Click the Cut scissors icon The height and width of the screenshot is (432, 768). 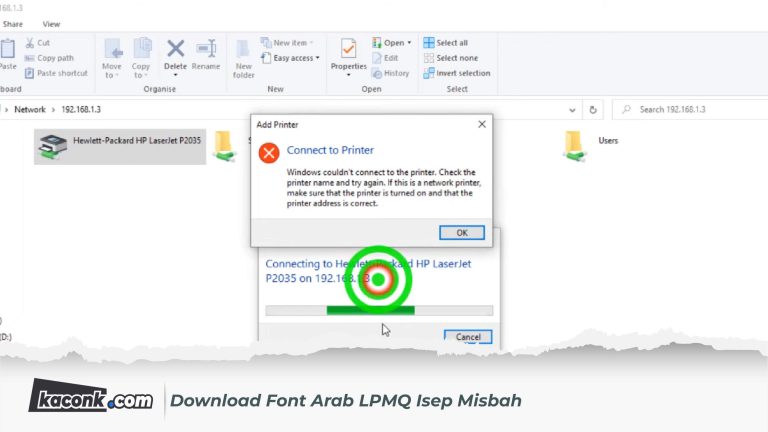pyautogui.click(x=30, y=43)
